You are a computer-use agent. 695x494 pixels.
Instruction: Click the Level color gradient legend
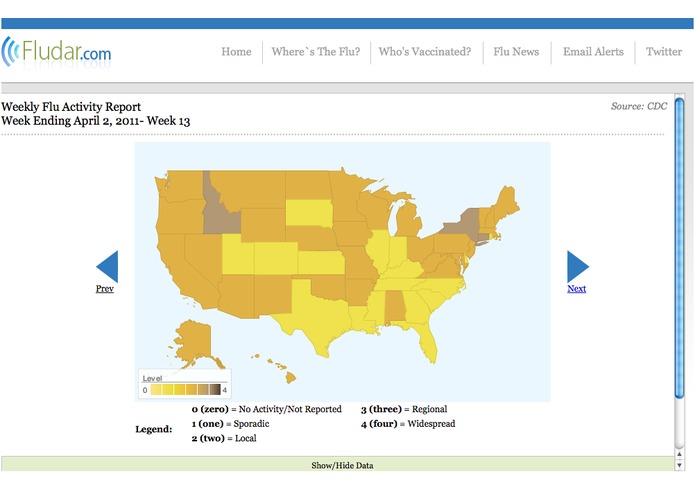point(185,390)
